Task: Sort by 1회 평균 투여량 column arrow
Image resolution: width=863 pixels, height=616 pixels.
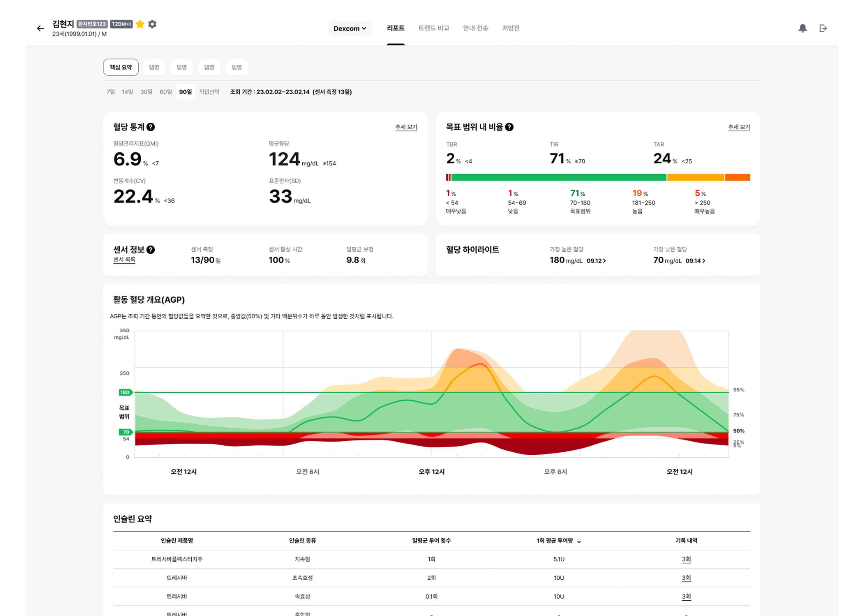Action: coord(579,541)
